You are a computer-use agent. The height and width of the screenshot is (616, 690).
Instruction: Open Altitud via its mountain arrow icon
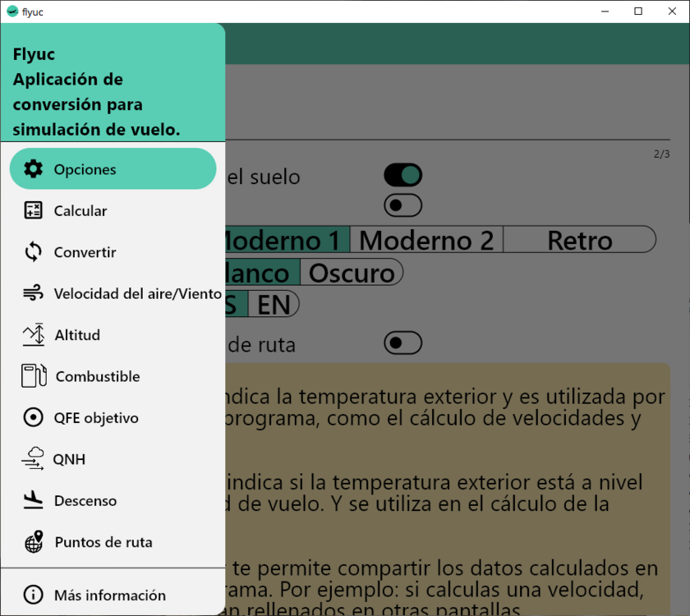pyautogui.click(x=34, y=334)
